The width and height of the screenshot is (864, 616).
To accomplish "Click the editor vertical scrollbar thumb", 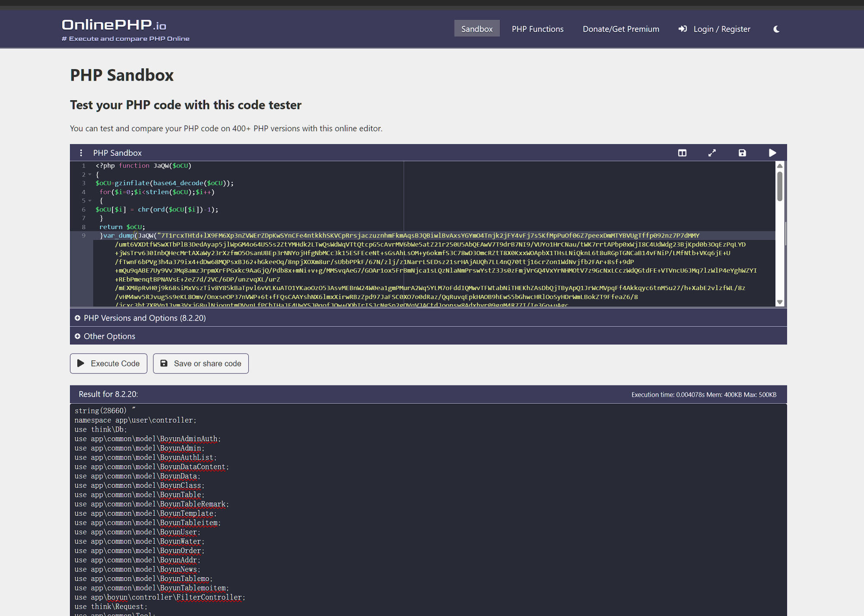I will [x=780, y=186].
